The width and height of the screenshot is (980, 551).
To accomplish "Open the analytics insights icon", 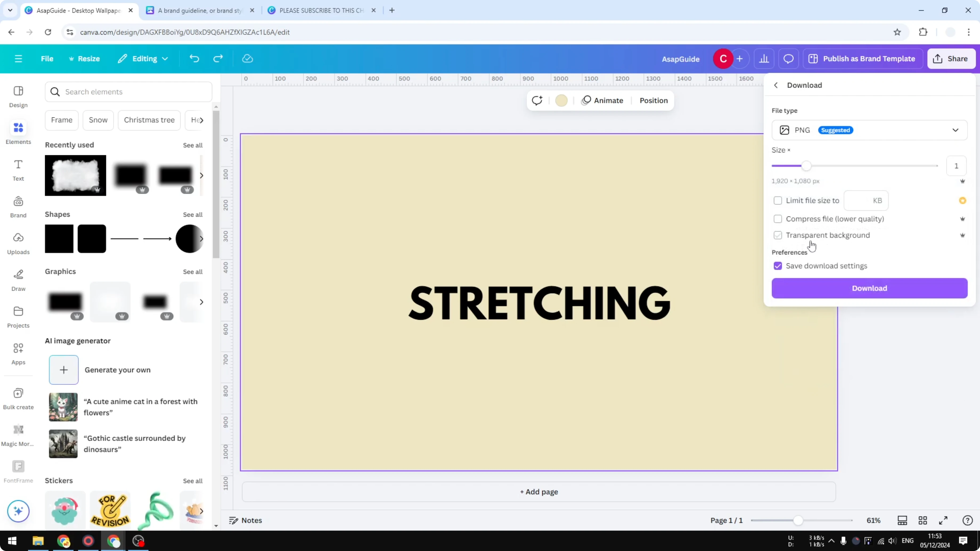I will point(764,59).
